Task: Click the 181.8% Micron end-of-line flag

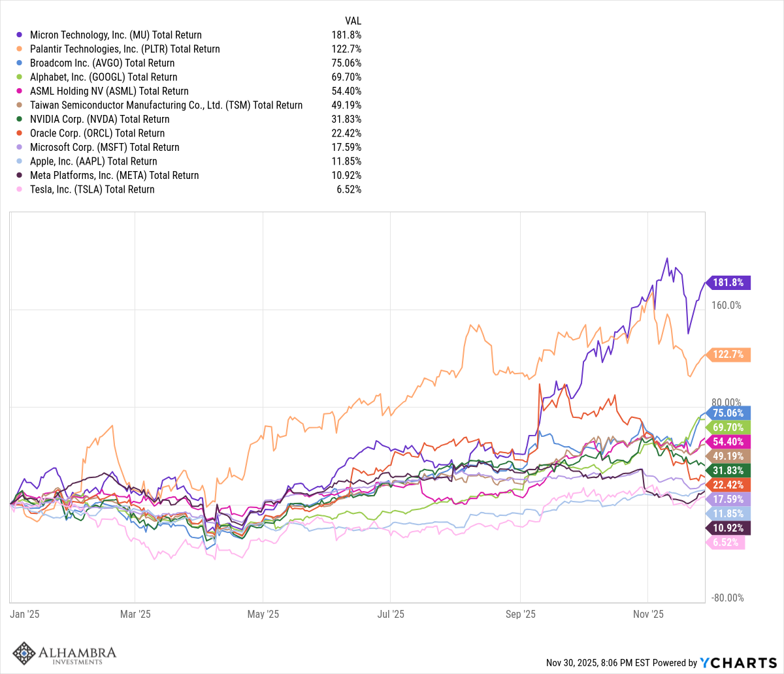Action: click(728, 283)
